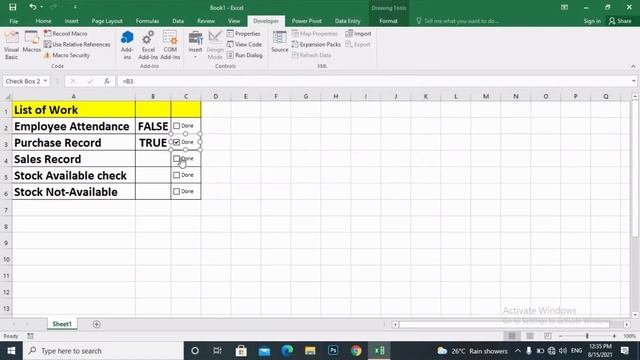Open the File tab
This screenshot has height=360, width=640.
[x=13, y=21]
